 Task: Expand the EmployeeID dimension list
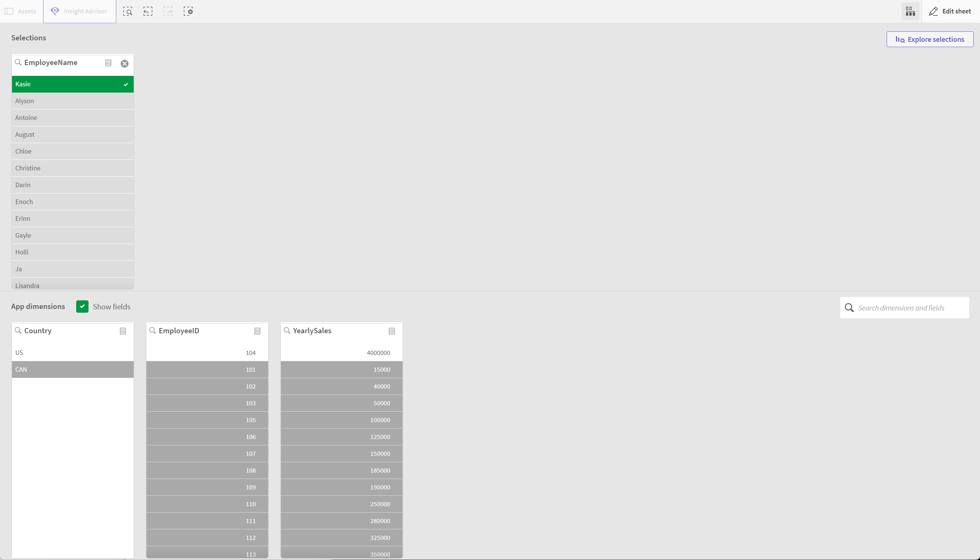[258, 331]
